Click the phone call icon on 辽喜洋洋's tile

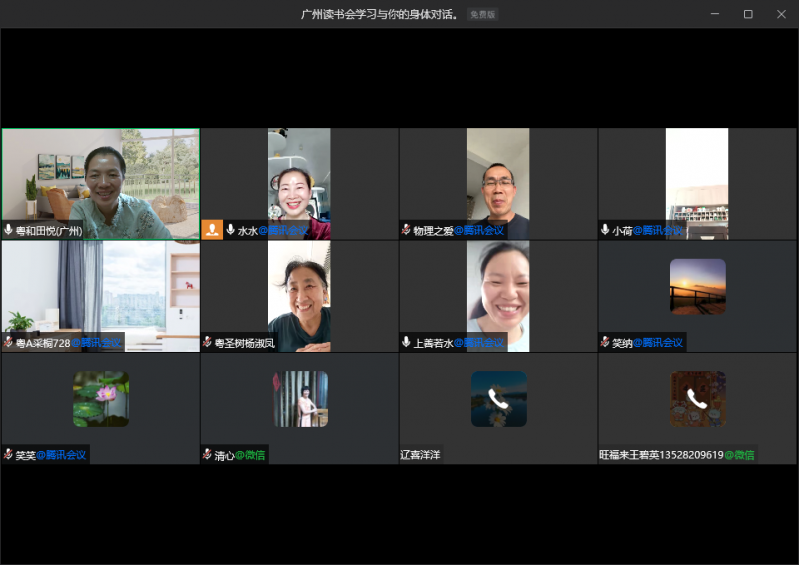click(x=498, y=399)
